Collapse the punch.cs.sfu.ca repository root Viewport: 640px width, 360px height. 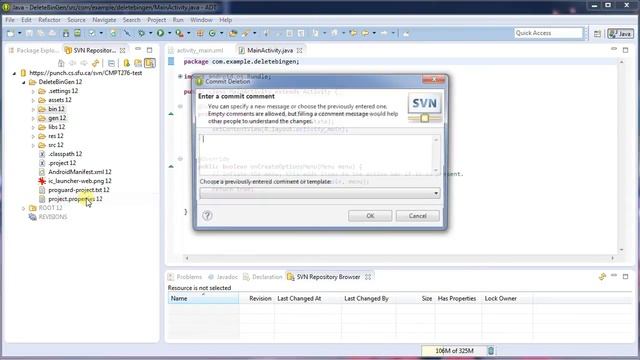tap(15, 73)
